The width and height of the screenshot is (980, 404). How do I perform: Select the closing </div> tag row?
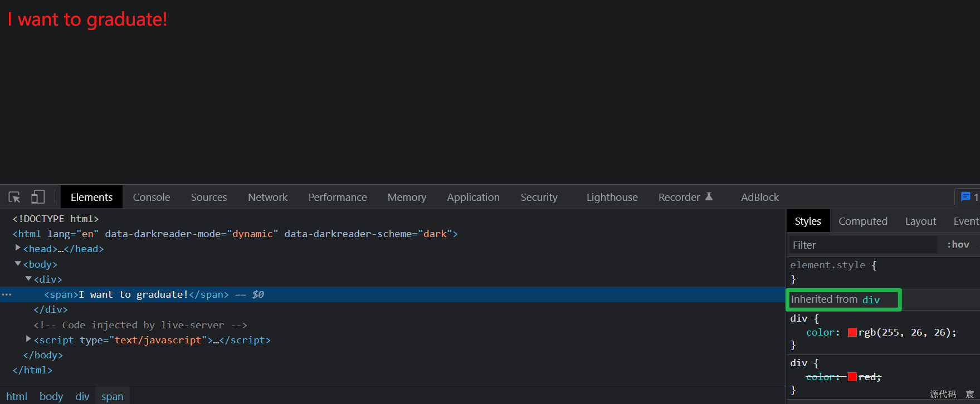tap(51, 309)
